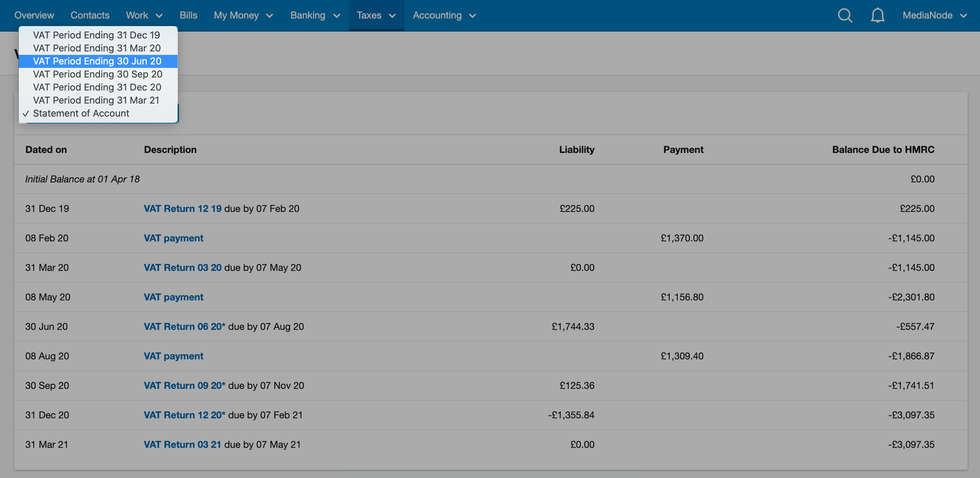This screenshot has height=478, width=980.
Task: Open the 08 Feb 20 VAT payment
Action: [x=174, y=238]
